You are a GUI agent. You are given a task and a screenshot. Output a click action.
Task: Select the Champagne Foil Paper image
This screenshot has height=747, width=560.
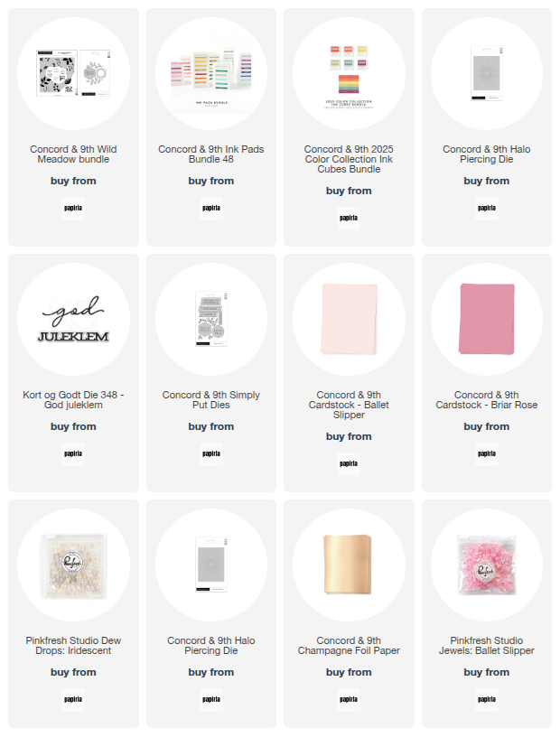(349, 563)
